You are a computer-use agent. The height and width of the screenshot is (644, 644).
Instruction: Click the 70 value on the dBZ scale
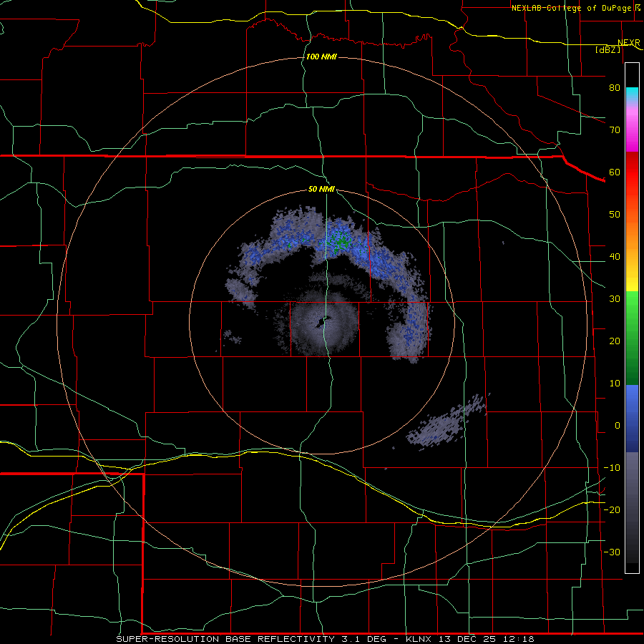click(x=615, y=130)
